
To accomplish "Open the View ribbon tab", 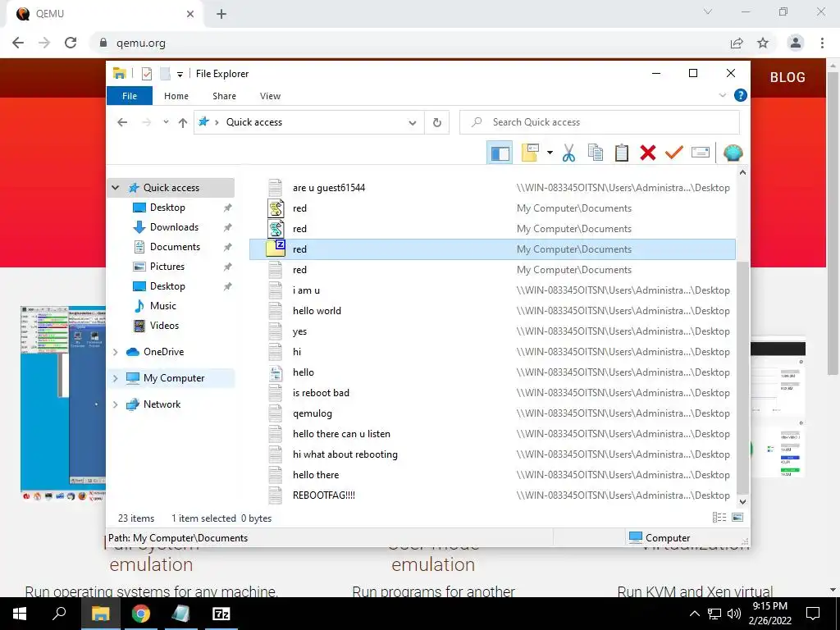I will pos(270,96).
